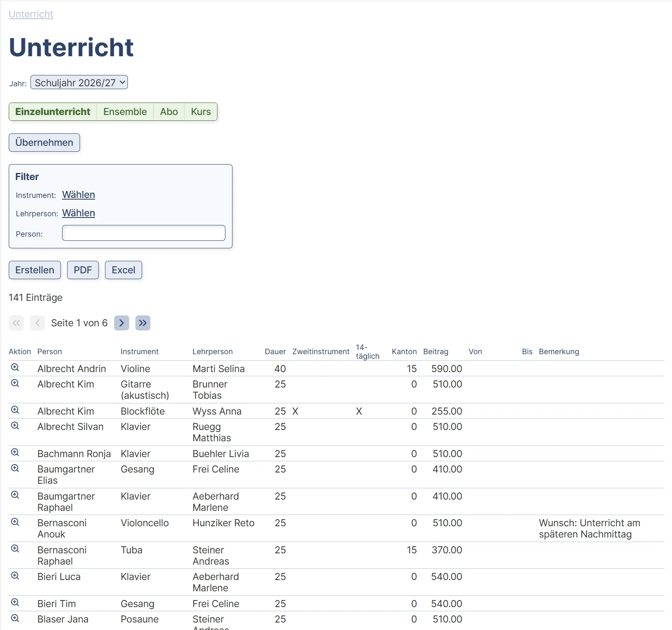
Task: Go to next page arrow
Action: [122, 323]
